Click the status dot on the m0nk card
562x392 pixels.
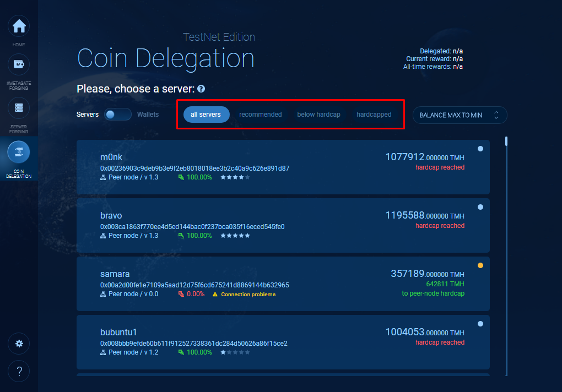click(480, 149)
